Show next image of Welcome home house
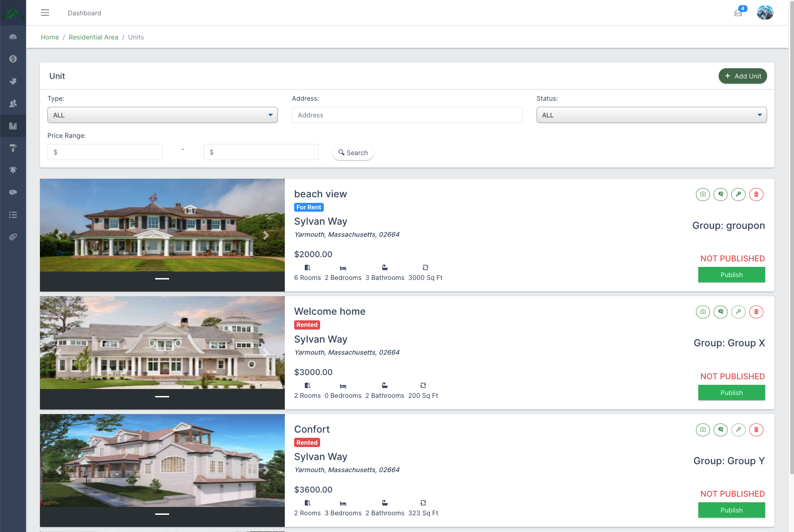The height and width of the screenshot is (532, 794). coord(266,353)
